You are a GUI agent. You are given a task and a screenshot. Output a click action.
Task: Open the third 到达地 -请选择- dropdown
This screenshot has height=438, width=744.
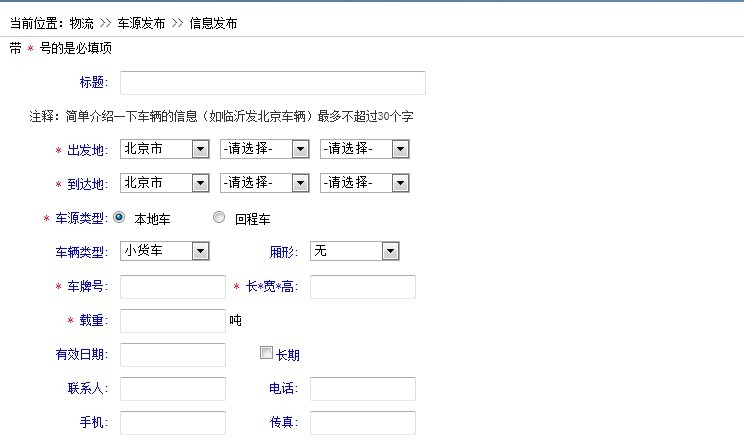[365, 183]
